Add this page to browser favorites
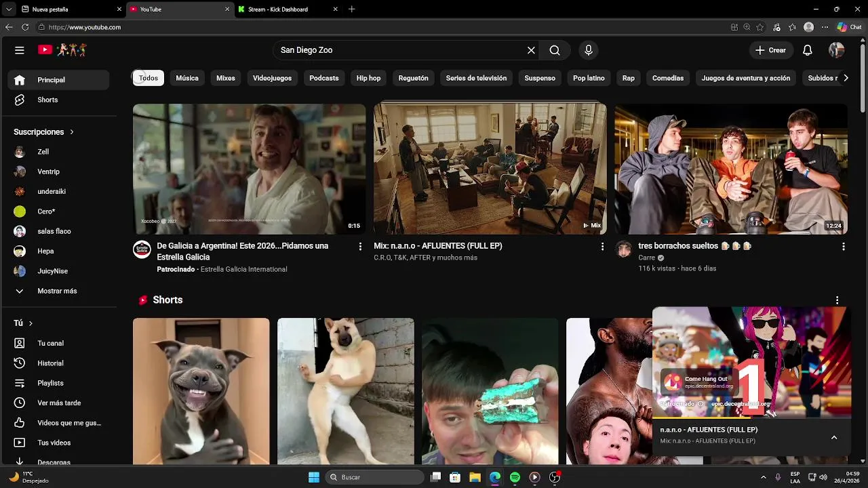The width and height of the screenshot is (868, 488). [760, 27]
